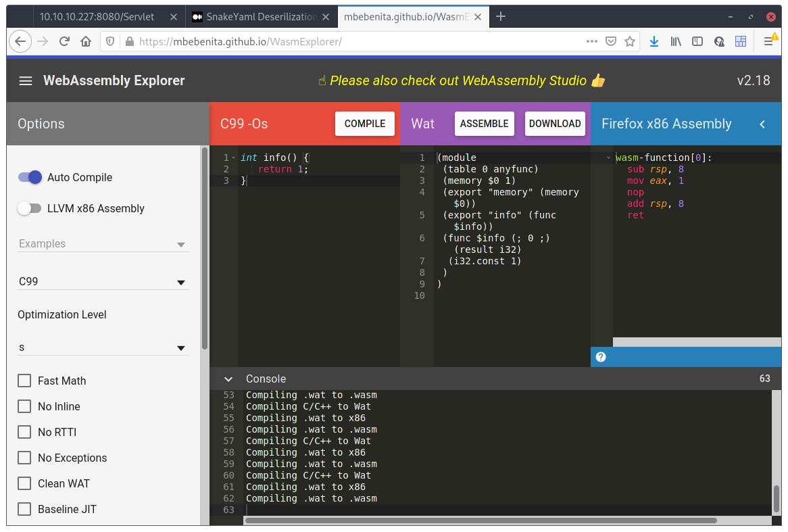Enable LLVM x86 Assembly toggle
The image size is (788, 532).
click(30, 208)
